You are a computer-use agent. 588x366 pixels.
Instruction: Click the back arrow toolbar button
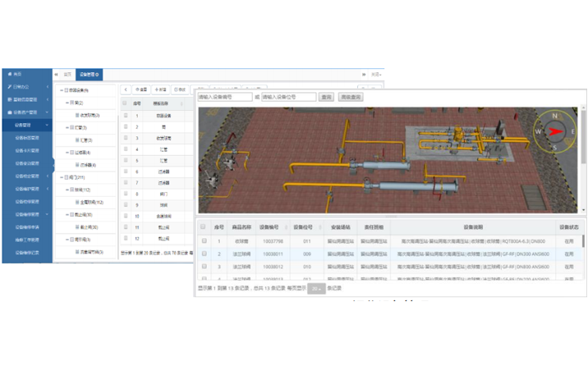click(x=126, y=89)
